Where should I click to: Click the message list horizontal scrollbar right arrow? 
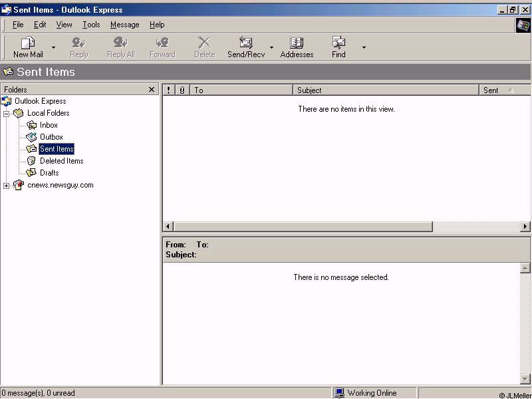(525, 227)
